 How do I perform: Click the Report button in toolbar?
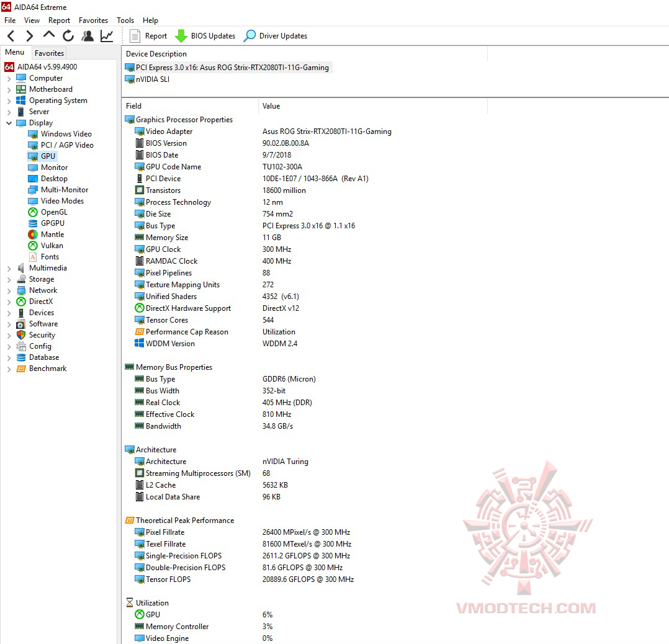pyautogui.click(x=148, y=36)
